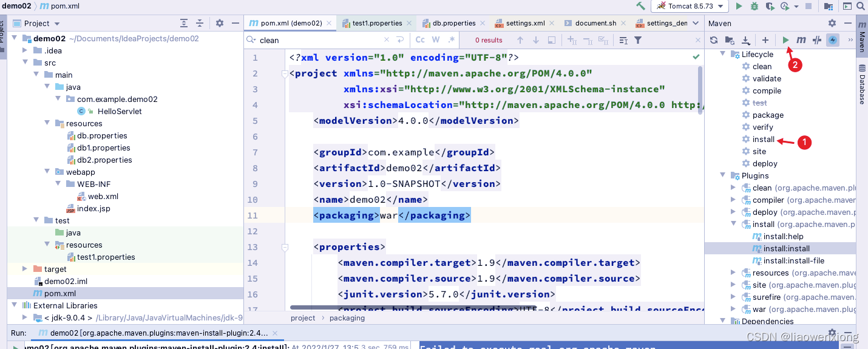This screenshot has height=349, width=868.
Task: Toggle Words 'W' search option
Action: (x=436, y=40)
